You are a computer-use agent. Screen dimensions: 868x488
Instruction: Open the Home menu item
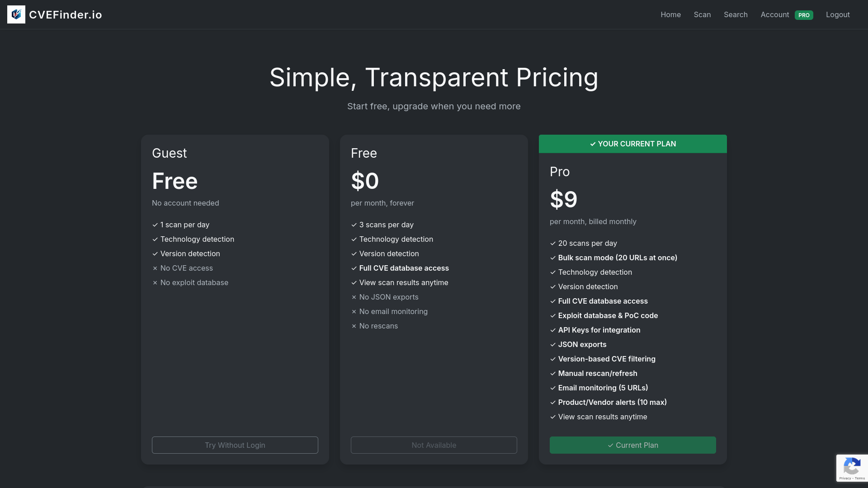tap(670, 14)
